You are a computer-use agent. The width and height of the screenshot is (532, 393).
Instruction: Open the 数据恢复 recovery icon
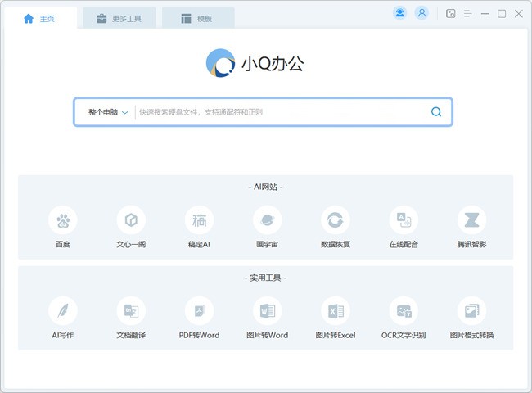(x=336, y=220)
